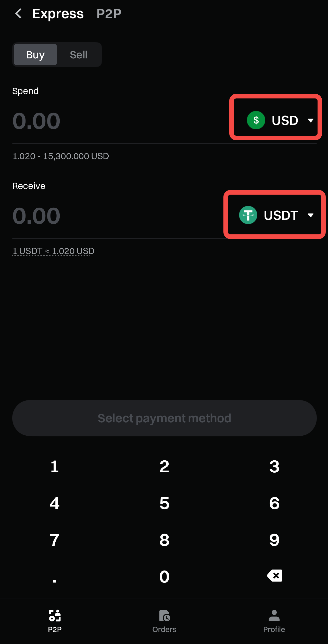328x644 pixels.
Task: Tap the 1 USDT ≈ 1.020 USD rate link
Action: 53,251
